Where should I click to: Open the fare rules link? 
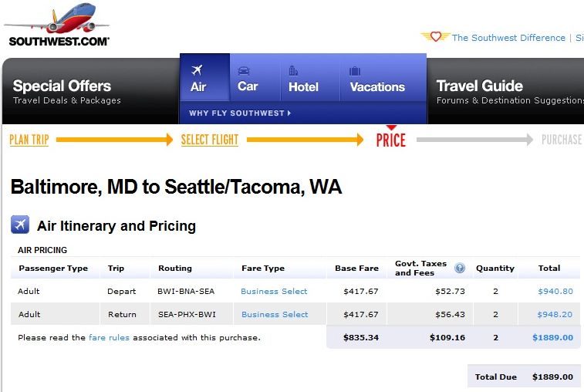pos(109,337)
